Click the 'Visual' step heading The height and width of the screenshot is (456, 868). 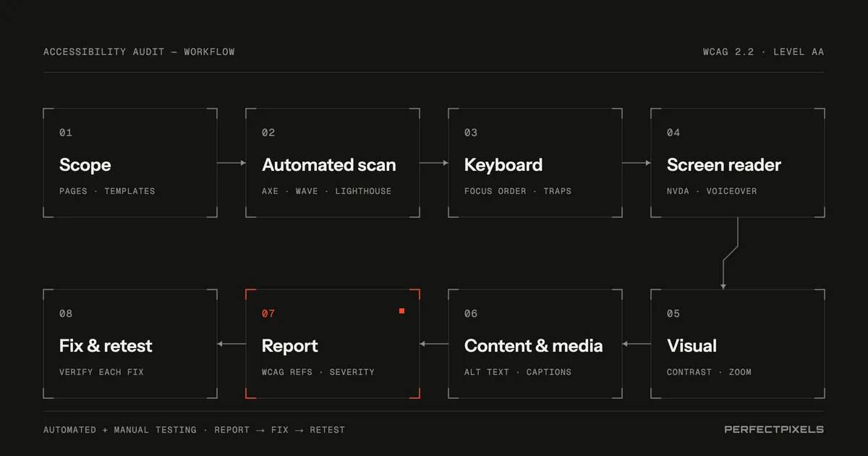point(692,346)
